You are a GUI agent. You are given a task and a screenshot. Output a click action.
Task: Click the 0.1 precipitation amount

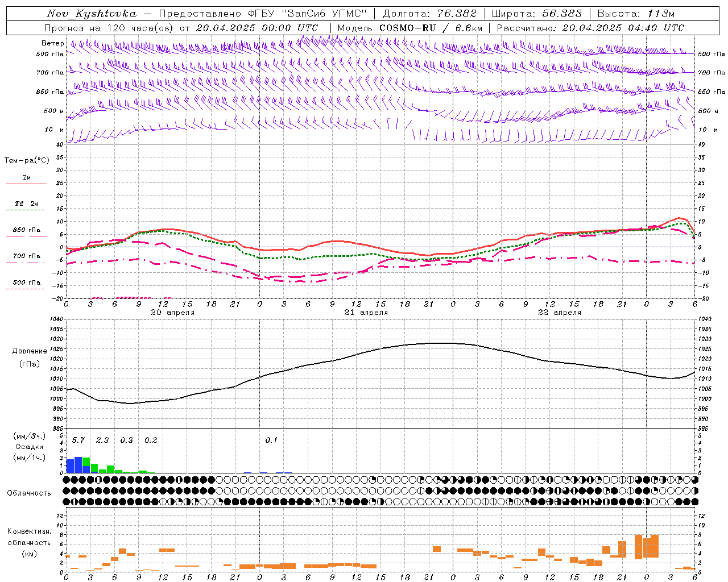(271, 440)
